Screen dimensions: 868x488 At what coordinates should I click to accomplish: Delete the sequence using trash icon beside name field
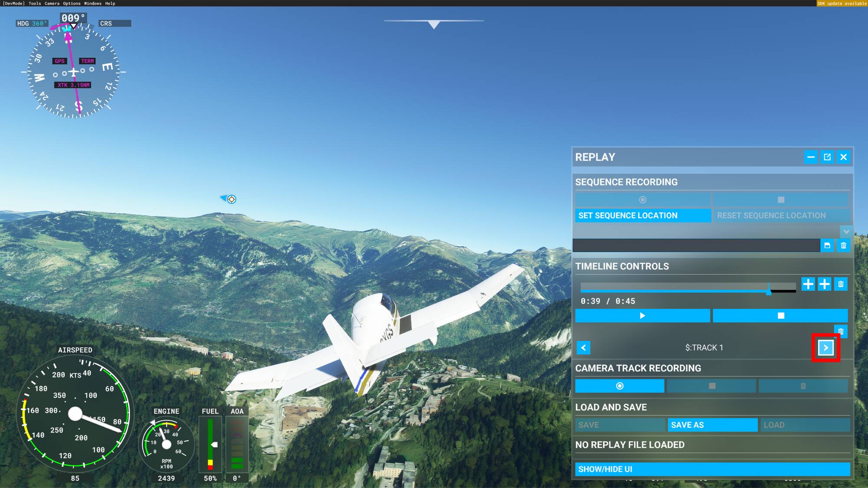pyautogui.click(x=843, y=246)
